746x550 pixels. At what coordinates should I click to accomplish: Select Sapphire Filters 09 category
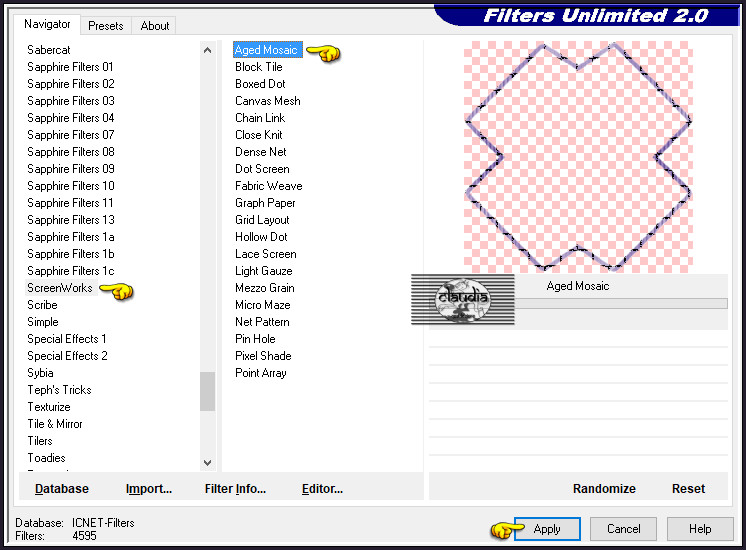click(70, 169)
